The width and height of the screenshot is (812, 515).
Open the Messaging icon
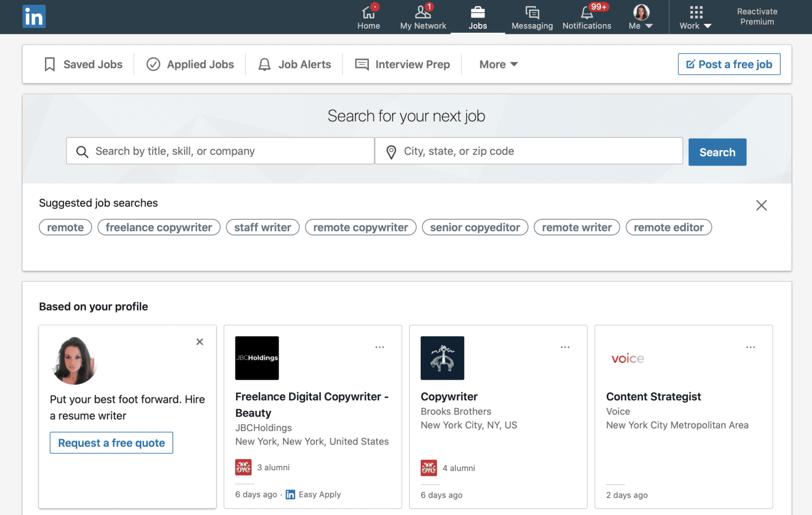(x=532, y=13)
